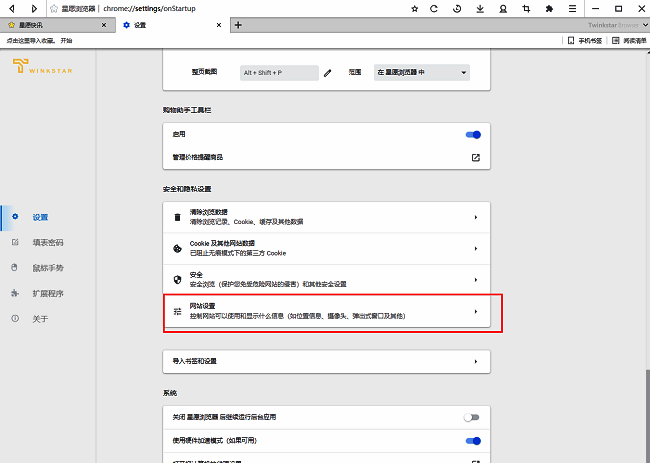Select 鼠标手势 in the left sidebar
The height and width of the screenshot is (463, 650).
[48, 268]
